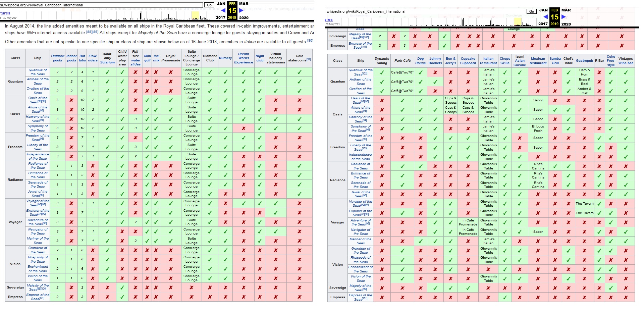The image size is (644, 310).
Task: Select JAN month in the left Wayback calendar
Action: (x=221, y=4)
